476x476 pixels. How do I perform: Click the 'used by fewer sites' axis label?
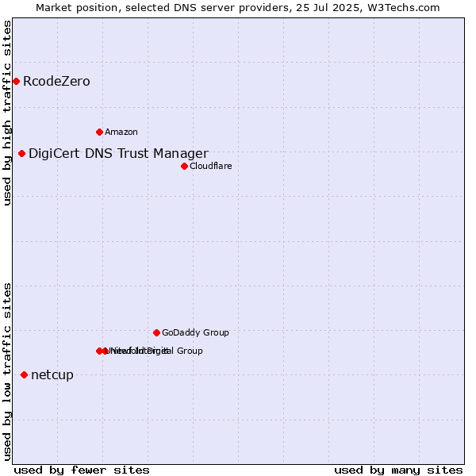click(x=82, y=470)
